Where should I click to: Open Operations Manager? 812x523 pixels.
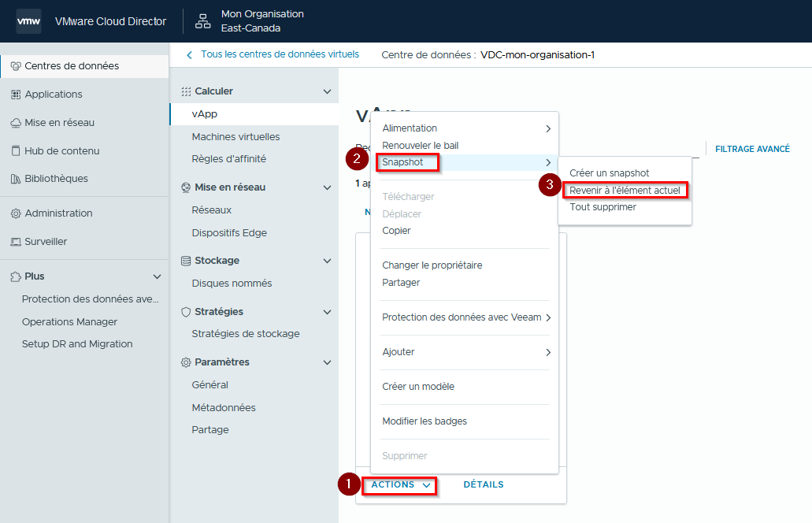click(x=69, y=322)
